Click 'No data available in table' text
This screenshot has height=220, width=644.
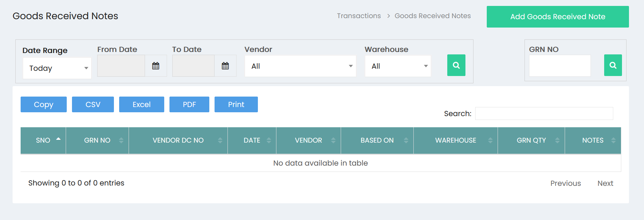click(320, 163)
